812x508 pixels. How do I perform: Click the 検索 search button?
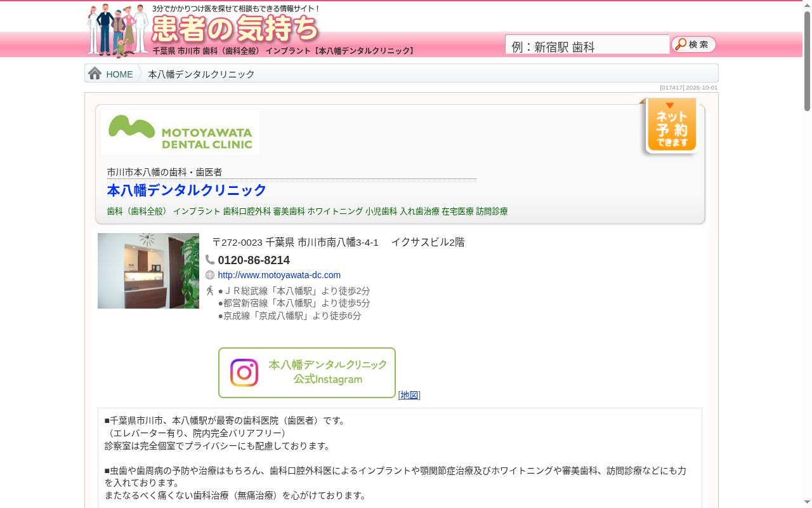point(693,44)
